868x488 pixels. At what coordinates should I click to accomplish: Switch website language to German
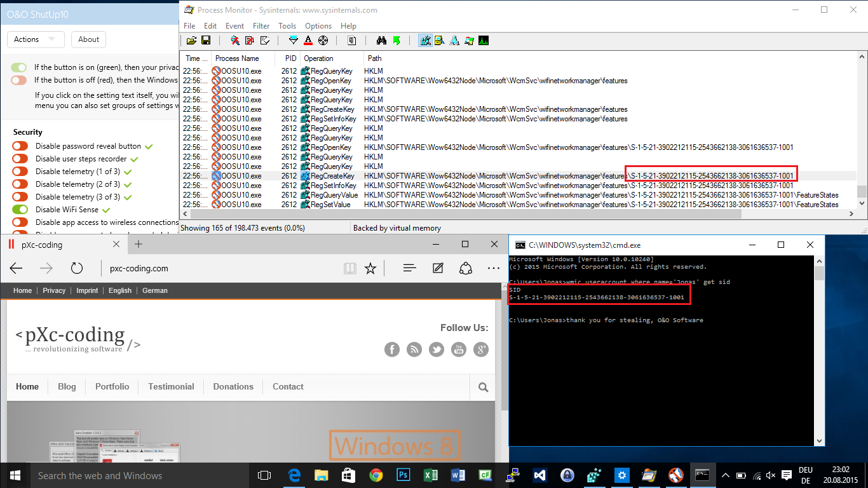coord(155,290)
